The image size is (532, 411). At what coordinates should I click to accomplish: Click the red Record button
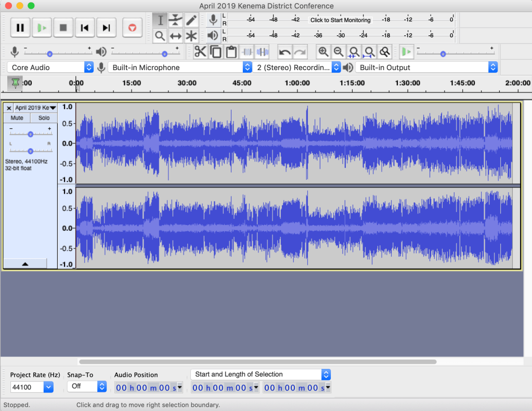[x=132, y=28]
